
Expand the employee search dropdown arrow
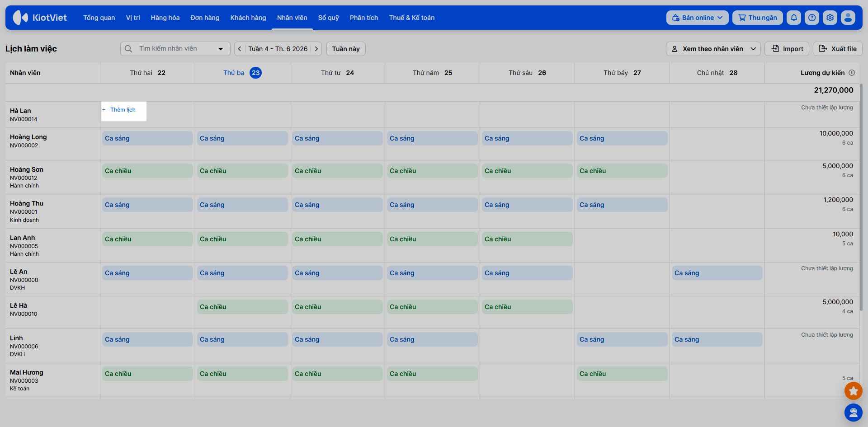click(x=221, y=49)
